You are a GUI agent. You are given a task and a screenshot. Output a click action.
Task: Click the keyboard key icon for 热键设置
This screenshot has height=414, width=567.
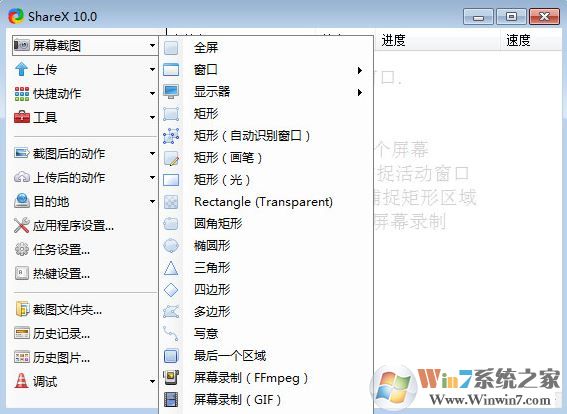point(22,273)
